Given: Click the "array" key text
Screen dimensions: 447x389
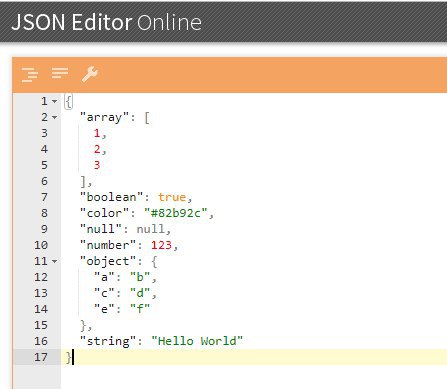Looking at the screenshot, I should click(x=104, y=117).
